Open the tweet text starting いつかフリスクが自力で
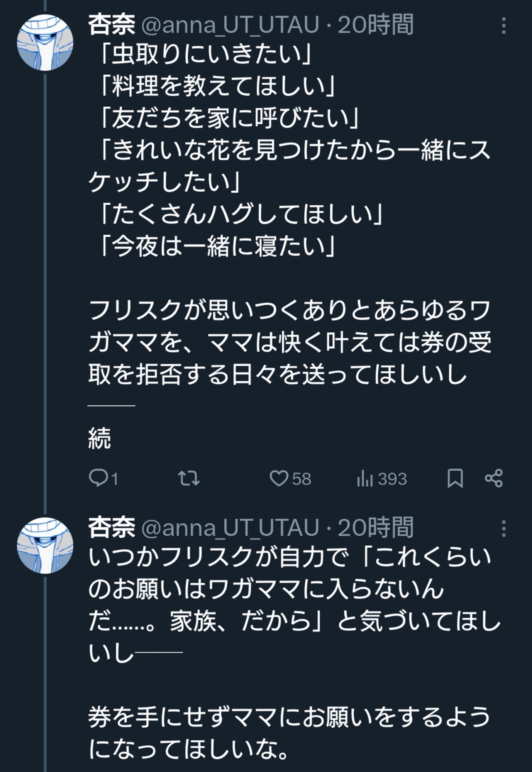This screenshot has height=772, width=532. 290,589
